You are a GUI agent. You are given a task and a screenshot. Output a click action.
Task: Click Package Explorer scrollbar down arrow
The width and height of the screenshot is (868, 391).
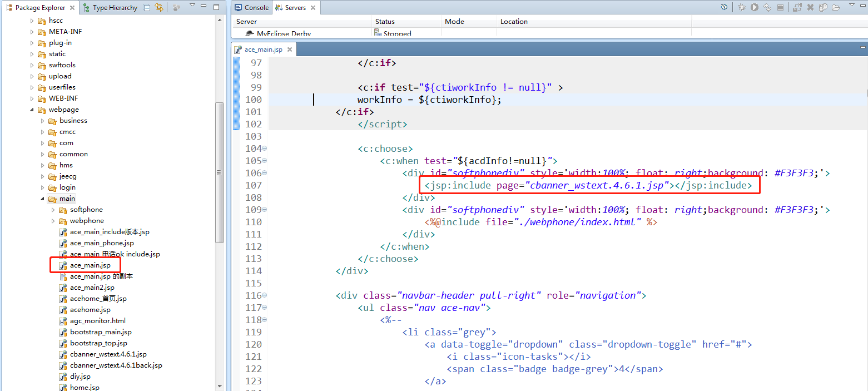(219, 386)
